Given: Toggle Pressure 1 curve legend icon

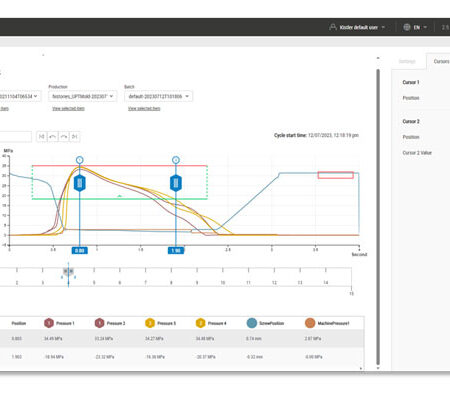Looking at the screenshot, I should 49,323.
